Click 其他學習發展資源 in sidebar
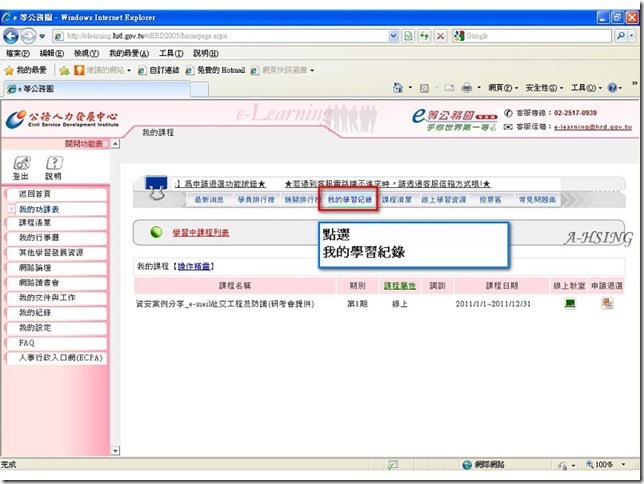This screenshot has width=644, height=484. 57,253
